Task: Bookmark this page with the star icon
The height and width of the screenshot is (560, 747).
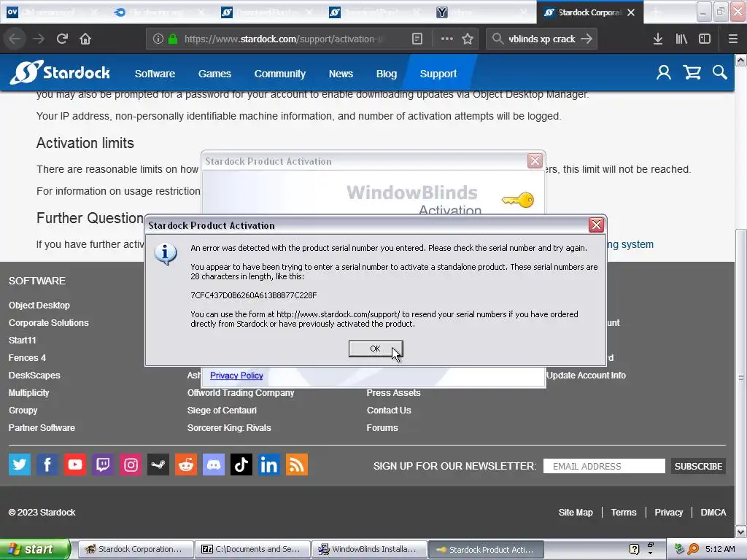Action: tap(468, 39)
